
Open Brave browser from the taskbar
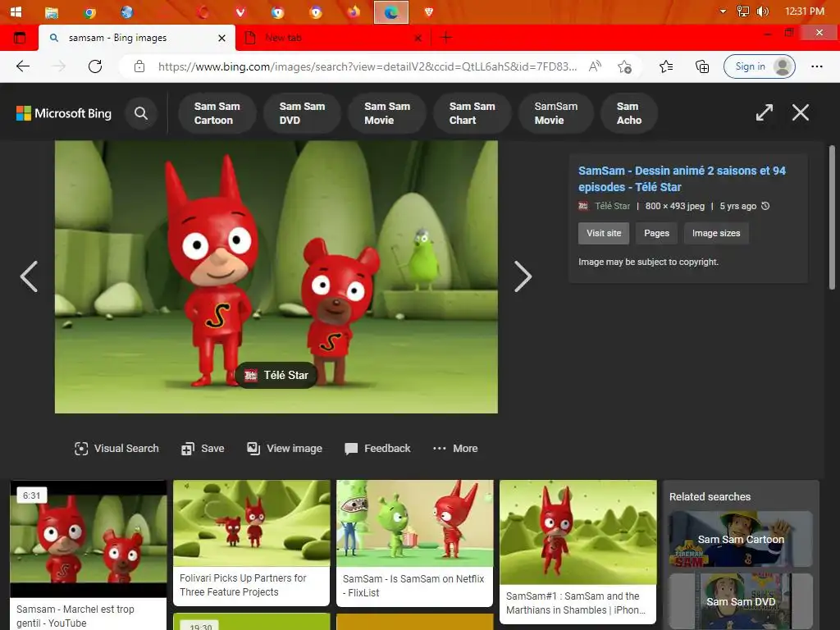(428, 11)
